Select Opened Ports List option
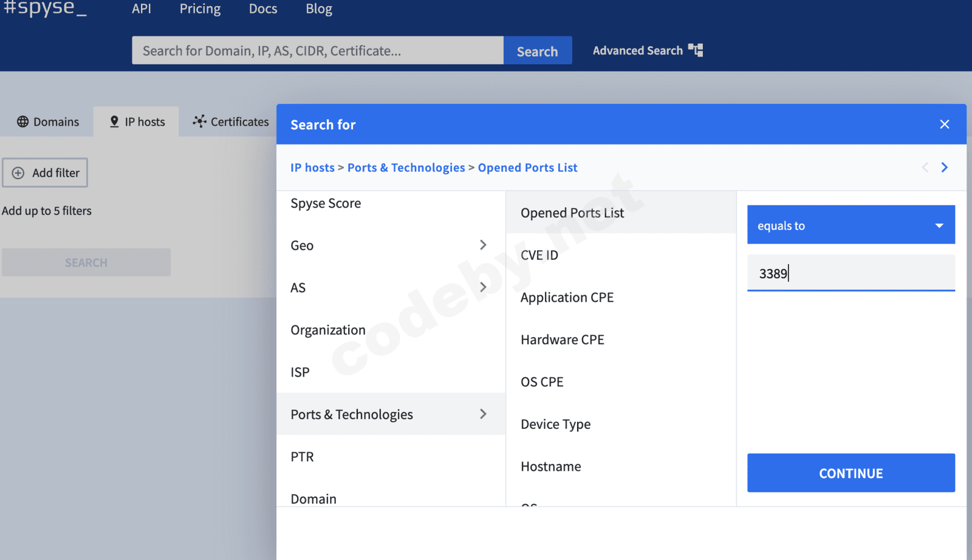Image resolution: width=972 pixels, height=560 pixels. click(621, 213)
